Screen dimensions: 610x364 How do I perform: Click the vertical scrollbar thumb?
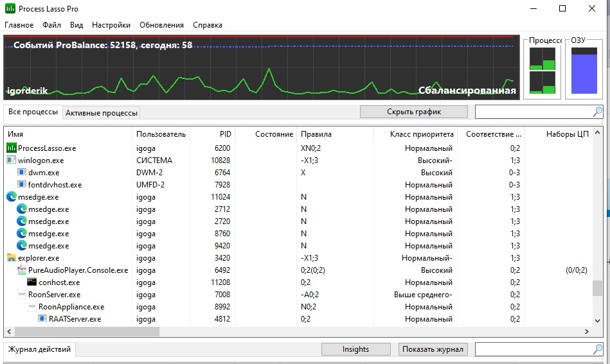[598, 289]
